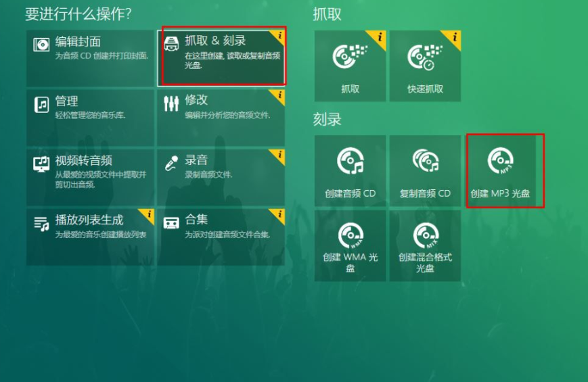Select the 复制音频 CD tile
Screen dimensions: 588x382
tap(425, 170)
